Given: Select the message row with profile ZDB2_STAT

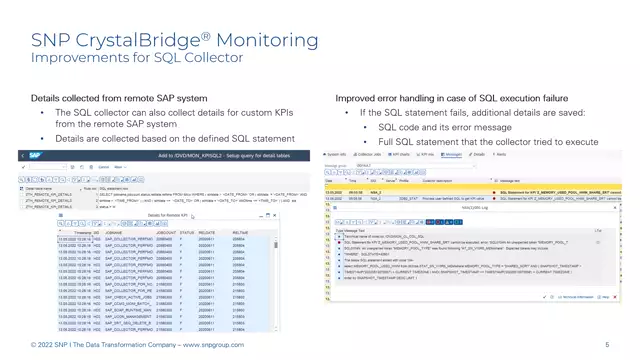Looking at the screenshot, I should (473, 198).
